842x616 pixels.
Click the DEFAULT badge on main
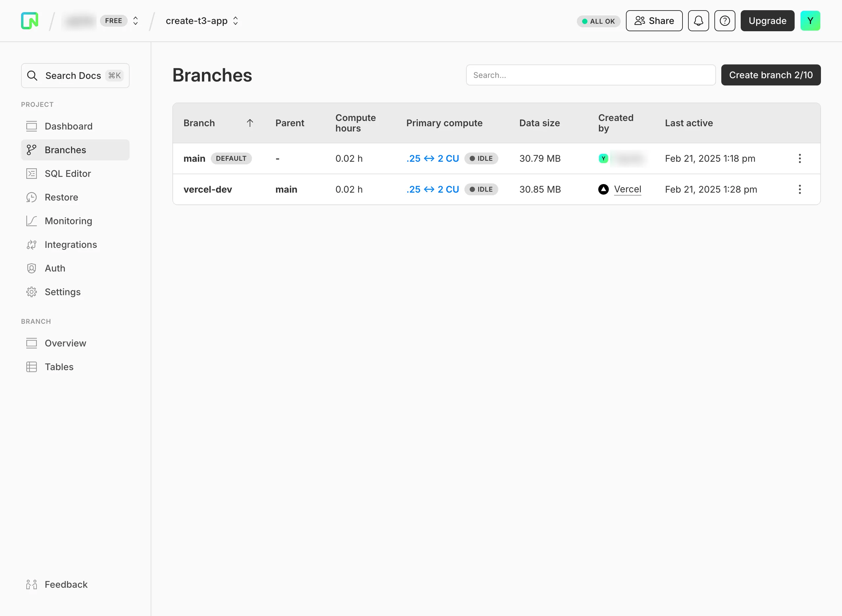[231, 158]
